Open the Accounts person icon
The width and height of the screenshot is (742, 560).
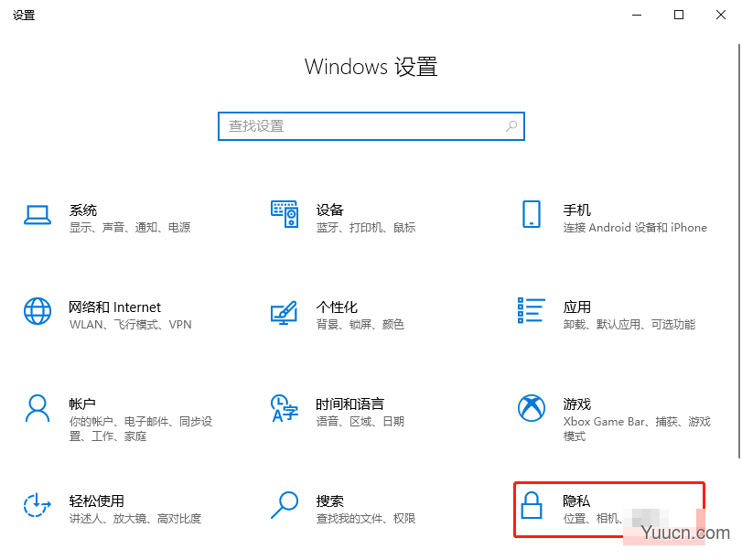tap(38, 408)
